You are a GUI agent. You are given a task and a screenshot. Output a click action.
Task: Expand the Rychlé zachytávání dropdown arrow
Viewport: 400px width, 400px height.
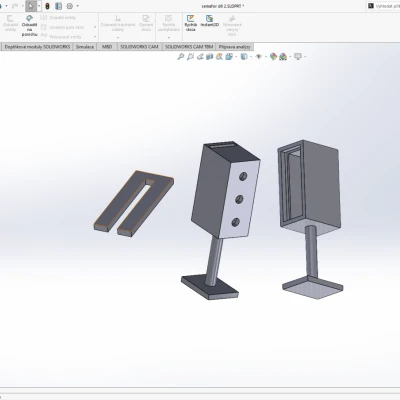click(169, 37)
